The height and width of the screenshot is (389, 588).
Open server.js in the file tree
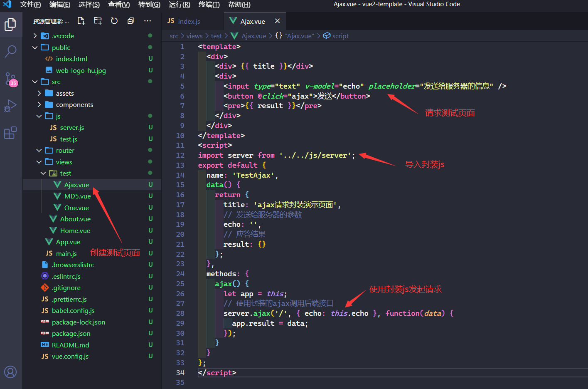click(x=72, y=128)
